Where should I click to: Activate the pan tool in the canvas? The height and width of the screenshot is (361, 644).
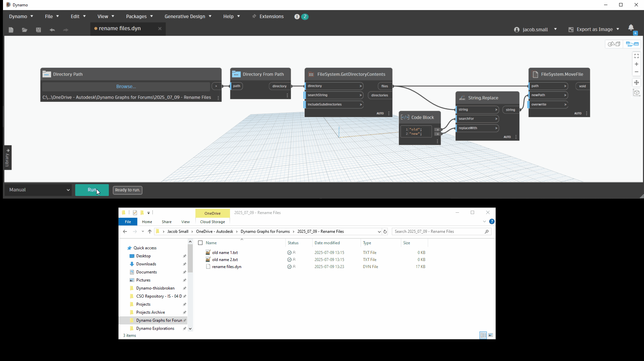(636, 83)
